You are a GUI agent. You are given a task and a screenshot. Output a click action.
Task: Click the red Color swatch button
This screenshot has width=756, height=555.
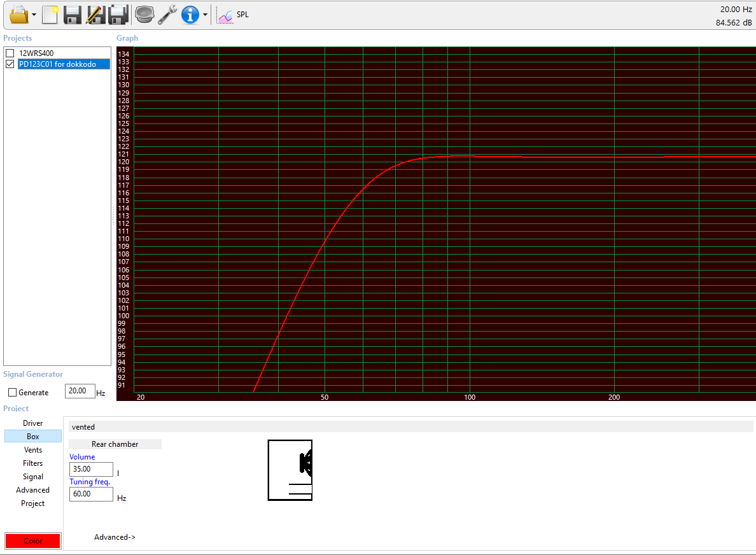coord(33,540)
